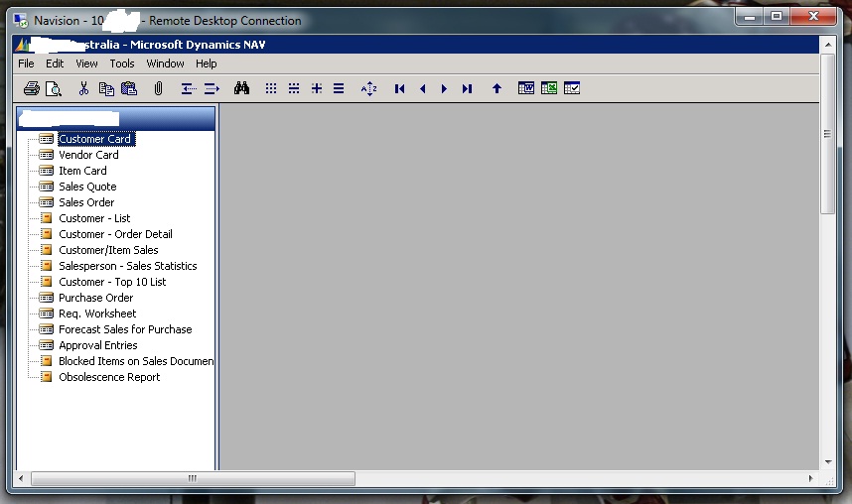
Task: Click the Cut scissors icon
Action: 83,88
